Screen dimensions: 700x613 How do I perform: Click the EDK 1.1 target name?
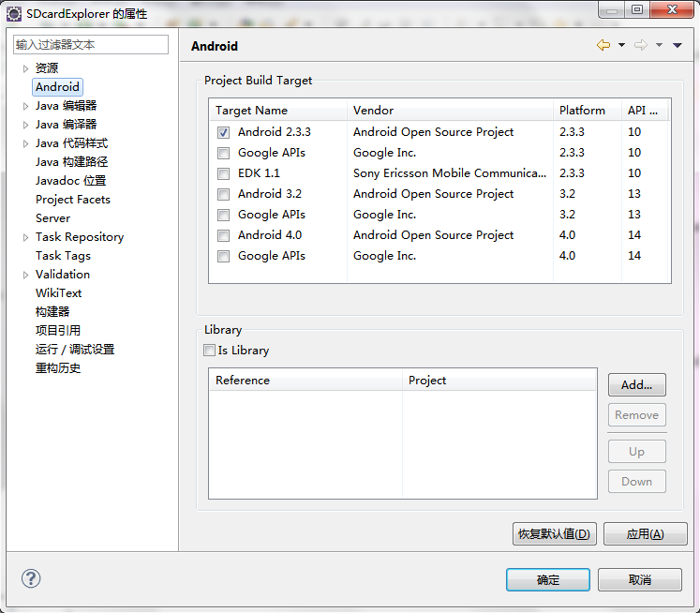pos(259,173)
